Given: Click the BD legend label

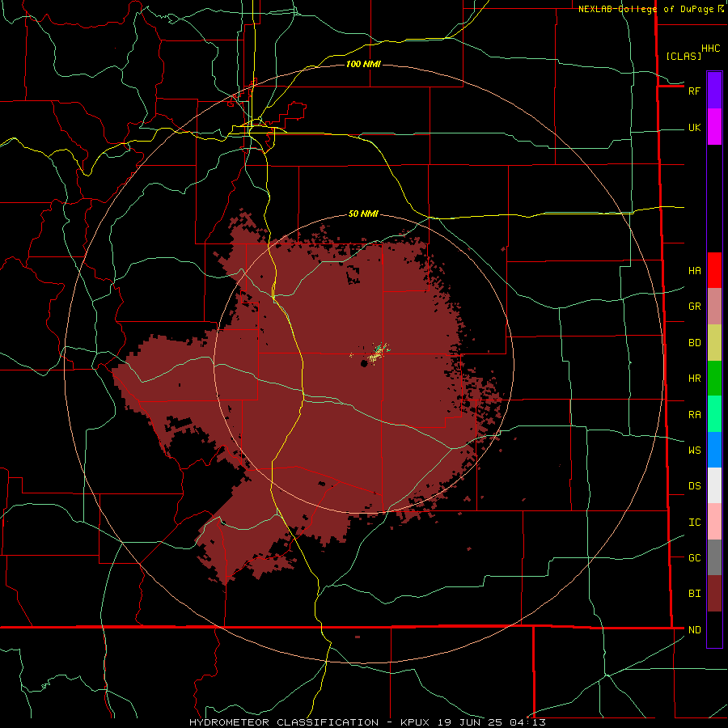Looking at the screenshot, I should (694, 343).
